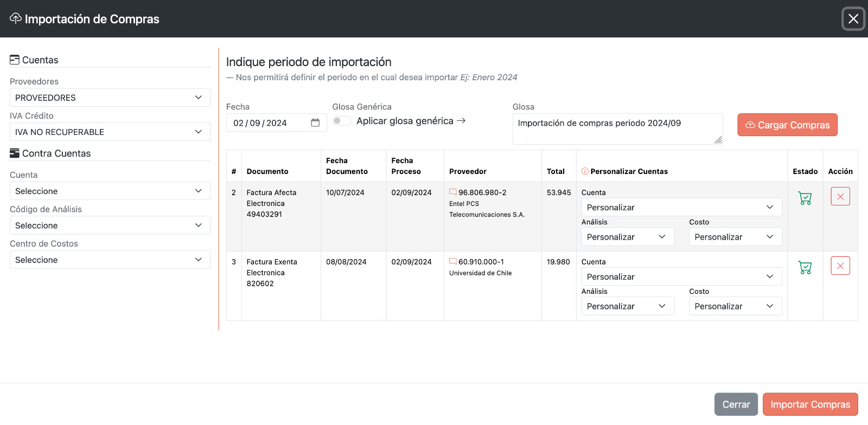Viewport: 868px width, 425px height.
Task: Remove the Factura Afecta 49403291 row
Action: tap(840, 196)
